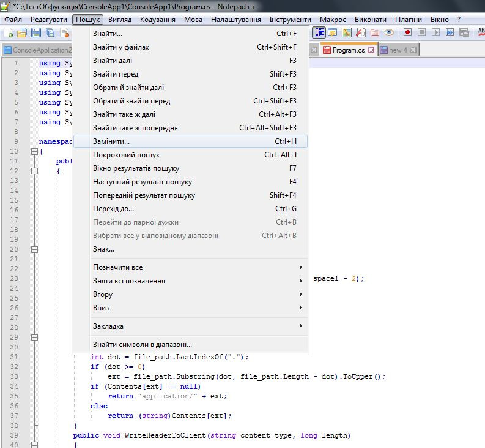Open the 'Кодування' menu
Screen dimensions: 485x448
click(157, 20)
